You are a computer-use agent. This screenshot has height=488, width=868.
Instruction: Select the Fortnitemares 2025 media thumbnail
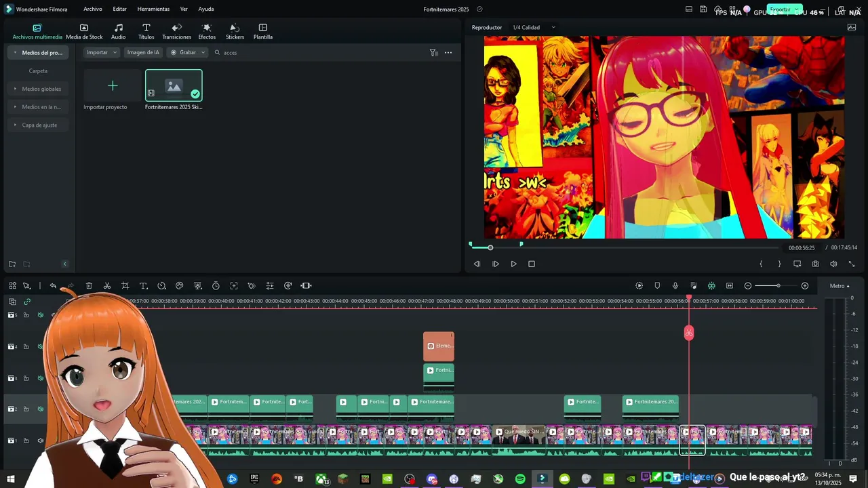174,85
